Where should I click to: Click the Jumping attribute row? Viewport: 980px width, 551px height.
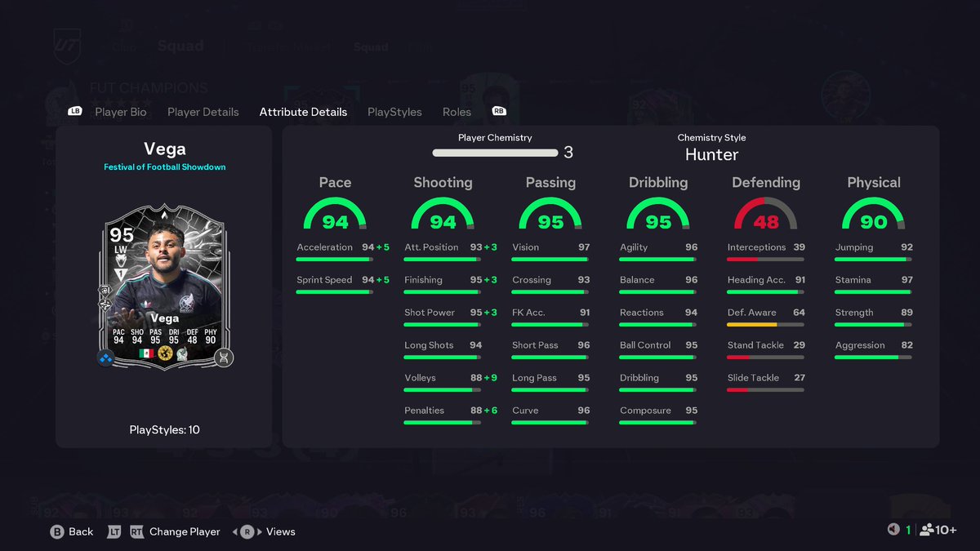(x=874, y=251)
